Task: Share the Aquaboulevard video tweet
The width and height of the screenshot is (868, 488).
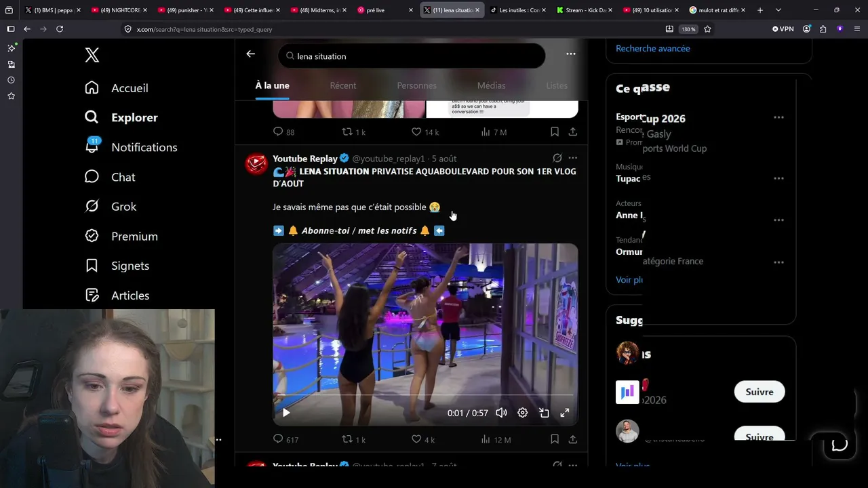Action: 573,439
